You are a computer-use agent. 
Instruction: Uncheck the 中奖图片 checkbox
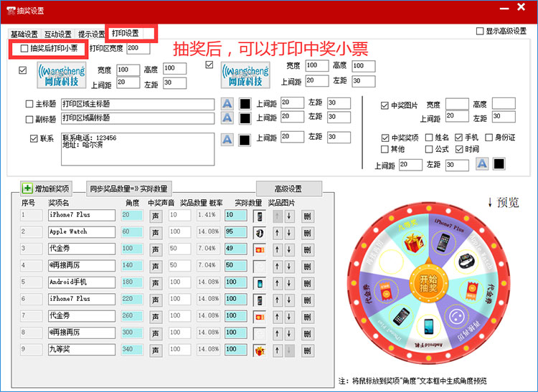pyautogui.click(x=384, y=105)
